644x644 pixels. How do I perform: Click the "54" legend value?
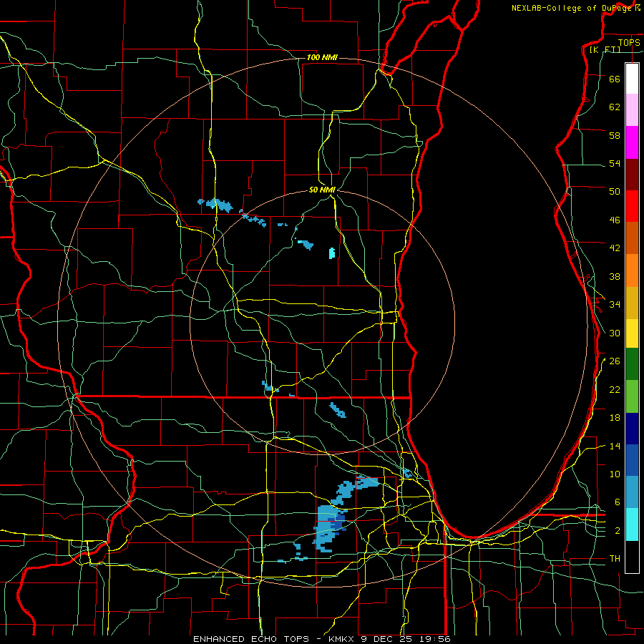(615, 163)
